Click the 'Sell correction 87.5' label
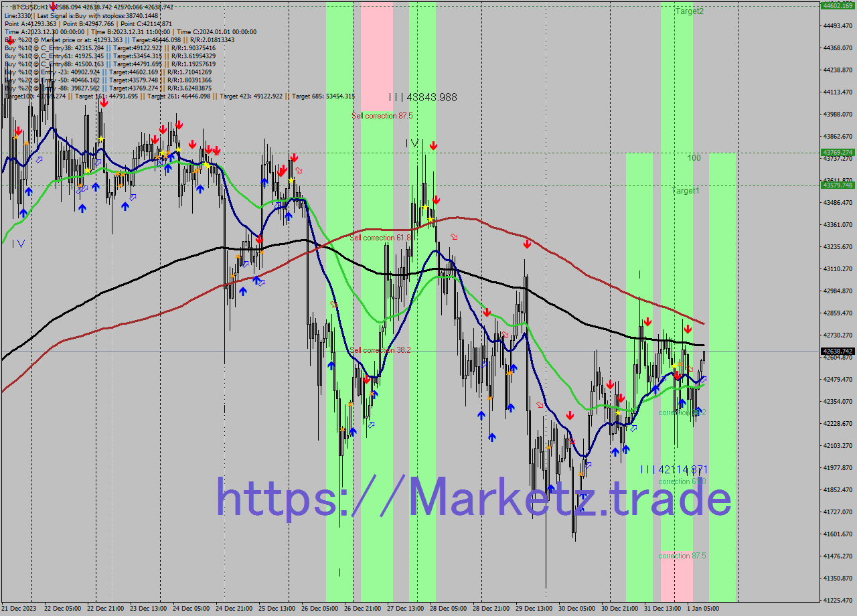The width and height of the screenshot is (857, 616). click(x=382, y=116)
